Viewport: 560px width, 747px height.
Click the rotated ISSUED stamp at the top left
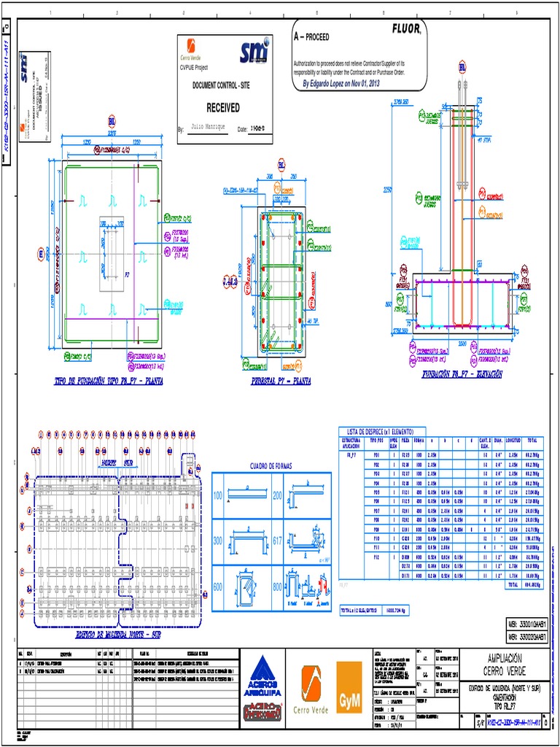(x=34, y=98)
